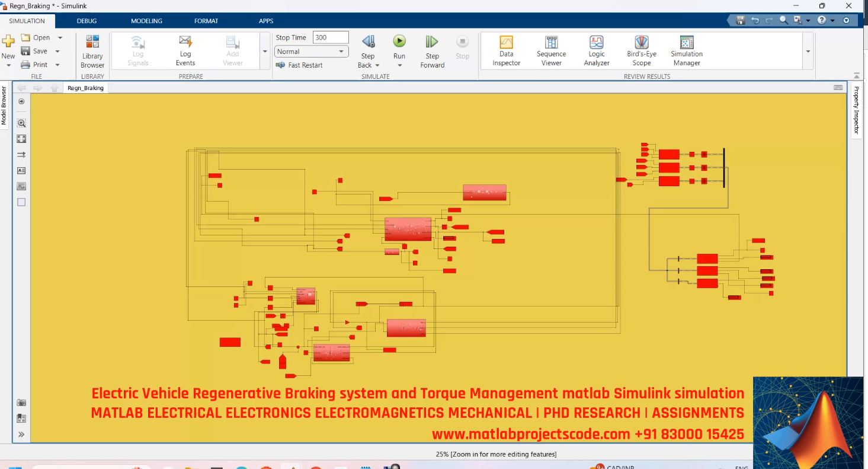This screenshot has width=868, height=469.
Task: Select the zoom tool in the left palette
Action: 21,123
